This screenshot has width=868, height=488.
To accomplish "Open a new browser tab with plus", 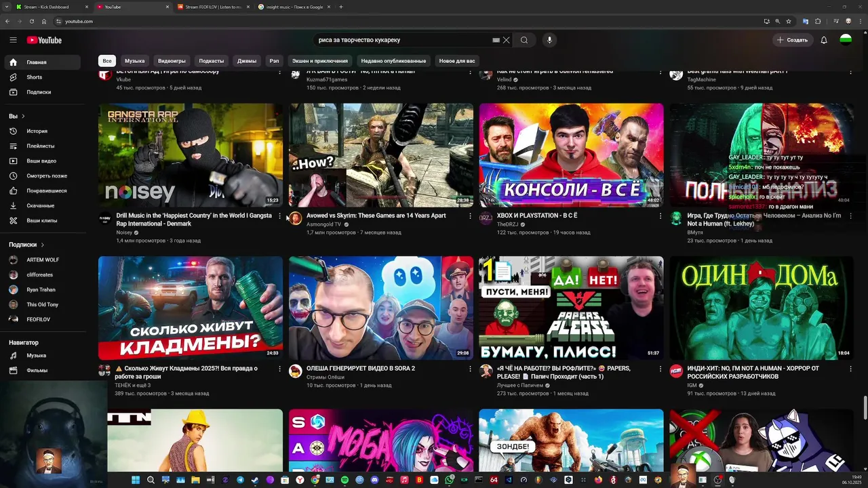I will point(341,7).
